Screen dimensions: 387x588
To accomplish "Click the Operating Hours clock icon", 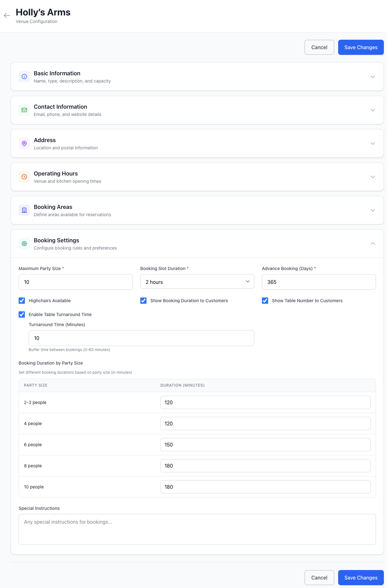I will 24,177.
